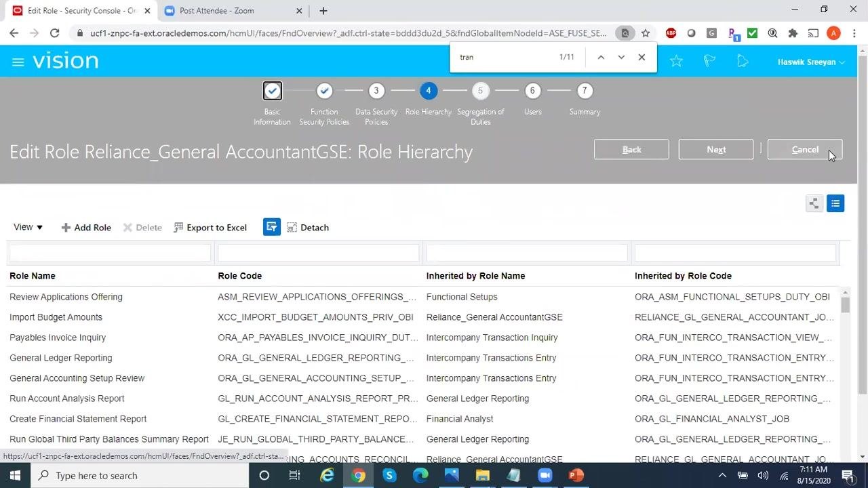Open browser extensions puzzle icon
Screen dimensions: 868x488
point(793,33)
